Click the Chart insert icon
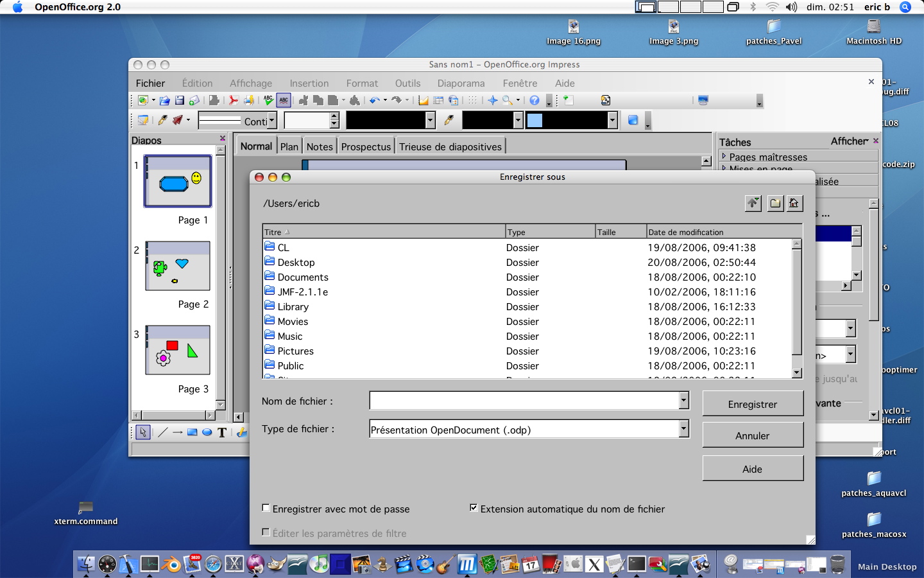 424,100
